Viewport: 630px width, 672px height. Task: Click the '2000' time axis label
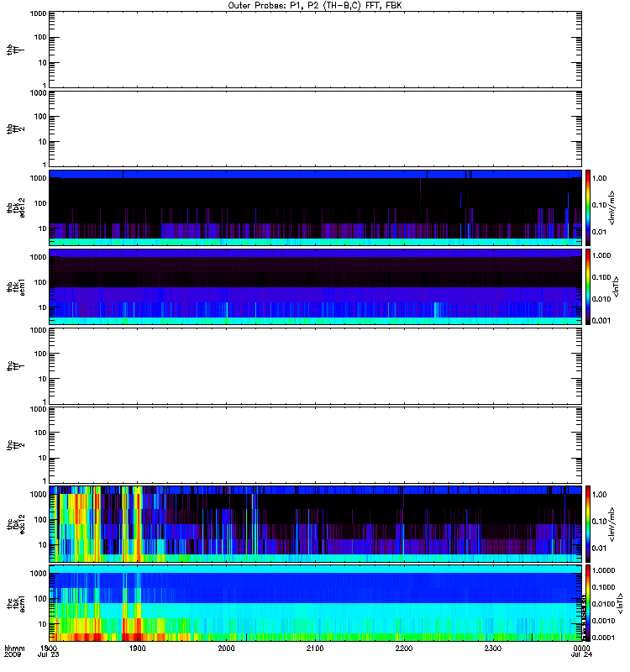(x=226, y=648)
